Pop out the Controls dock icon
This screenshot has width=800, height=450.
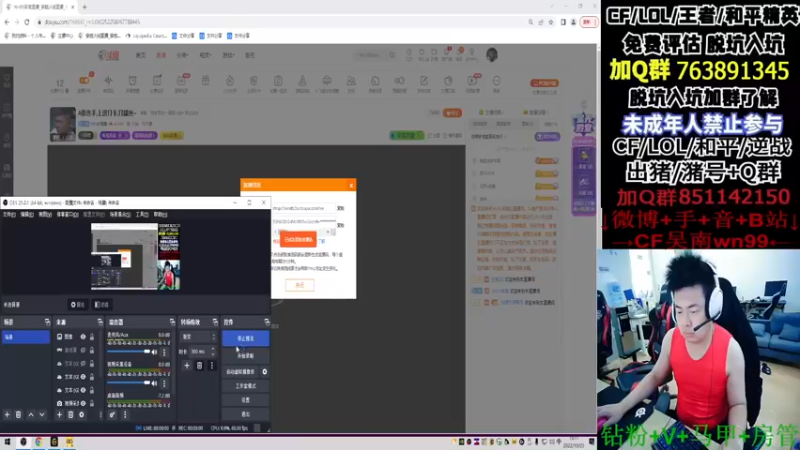(x=266, y=322)
